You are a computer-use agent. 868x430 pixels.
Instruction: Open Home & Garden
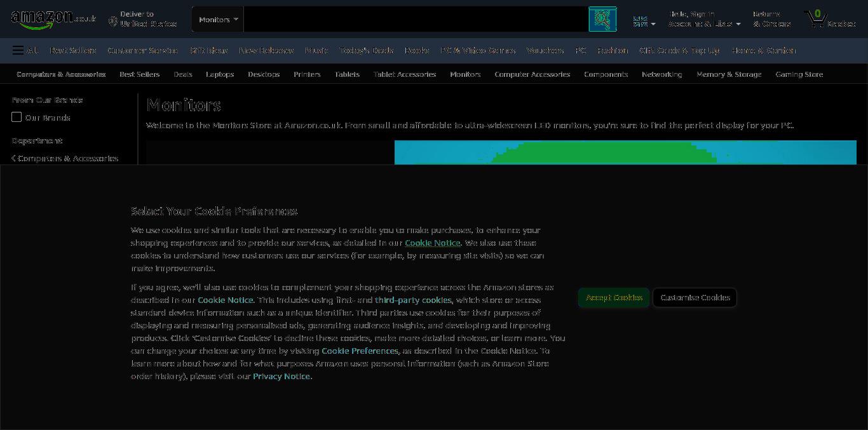point(763,50)
